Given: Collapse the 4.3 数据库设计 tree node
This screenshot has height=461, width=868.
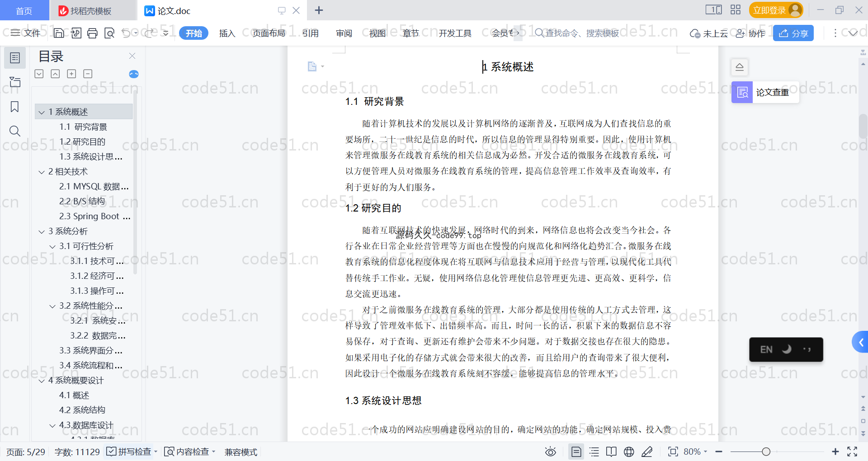Looking at the screenshot, I should pyautogui.click(x=52, y=425).
